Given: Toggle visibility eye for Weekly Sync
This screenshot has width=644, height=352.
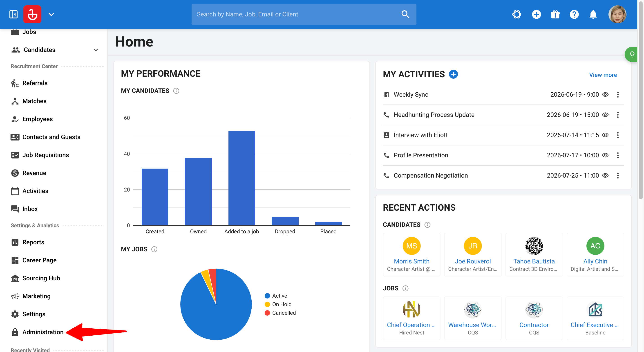Looking at the screenshot, I should (605, 94).
